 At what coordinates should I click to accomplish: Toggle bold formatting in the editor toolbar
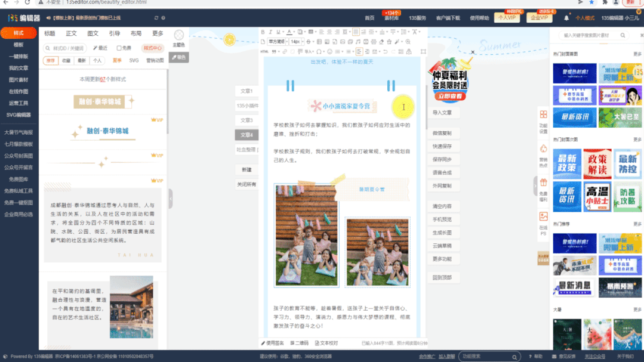(x=264, y=32)
